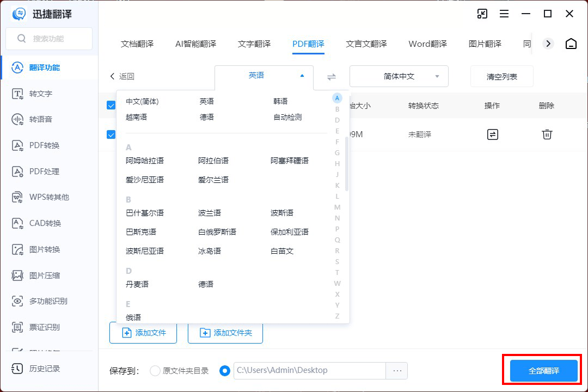
Task: Toggle the header select-all checkbox
Action: point(111,106)
